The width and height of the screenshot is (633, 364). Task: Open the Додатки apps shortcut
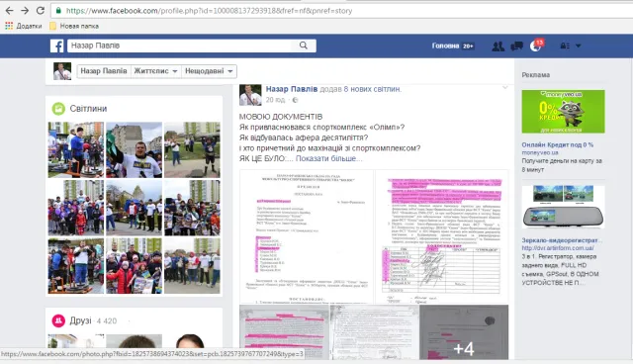coord(24,26)
